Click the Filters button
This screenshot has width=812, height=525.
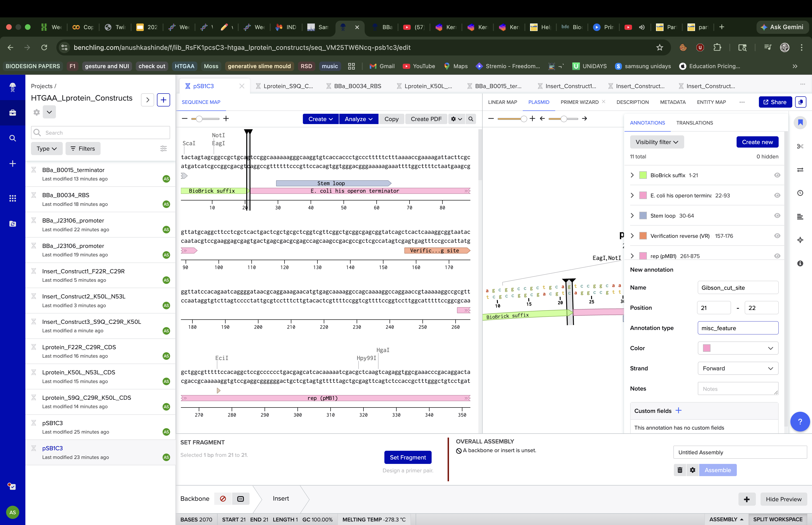pyautogui.click(x=83, y=148)
